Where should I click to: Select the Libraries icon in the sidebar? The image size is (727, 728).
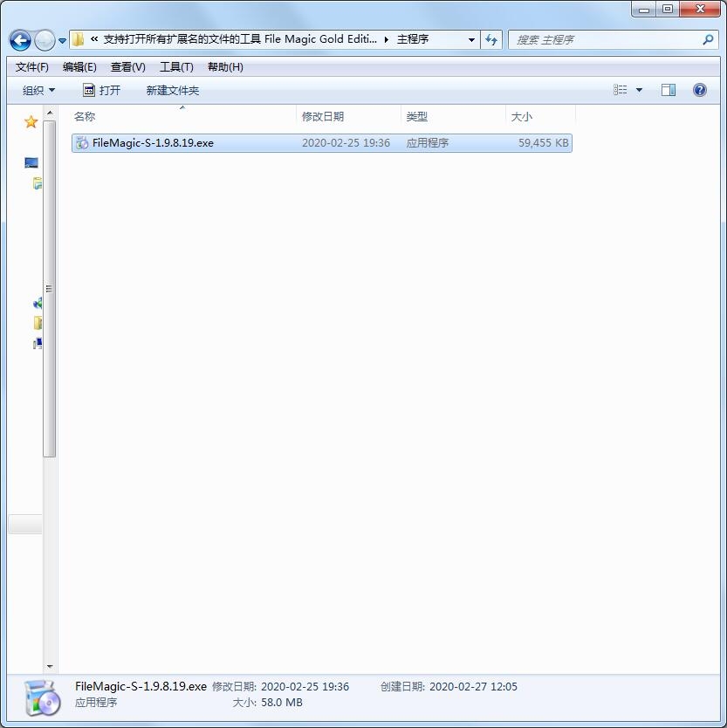click(38, 183)
